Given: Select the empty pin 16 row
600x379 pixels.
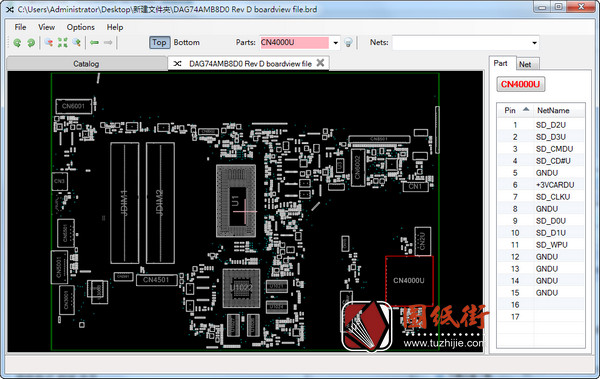Looking at the screenshot, I should (x=541, y=305).
